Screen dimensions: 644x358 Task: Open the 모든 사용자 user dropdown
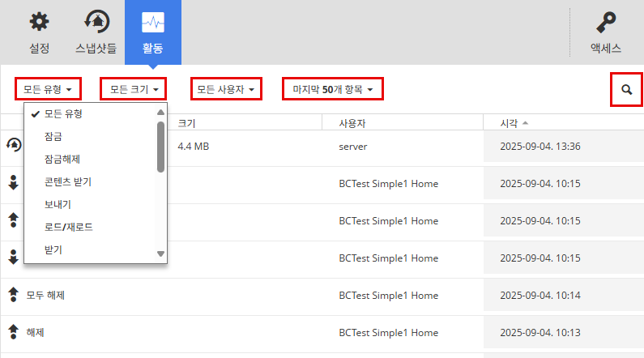point(226,88)
